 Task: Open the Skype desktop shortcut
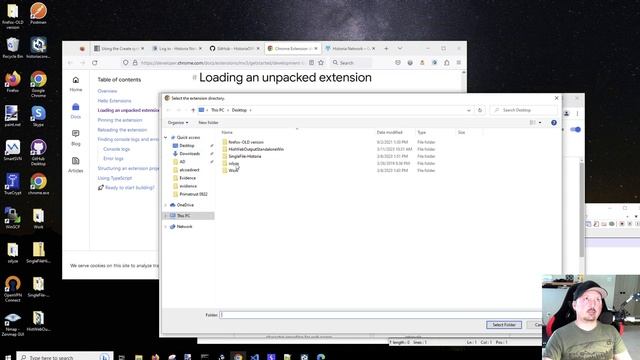click(38, 116)
